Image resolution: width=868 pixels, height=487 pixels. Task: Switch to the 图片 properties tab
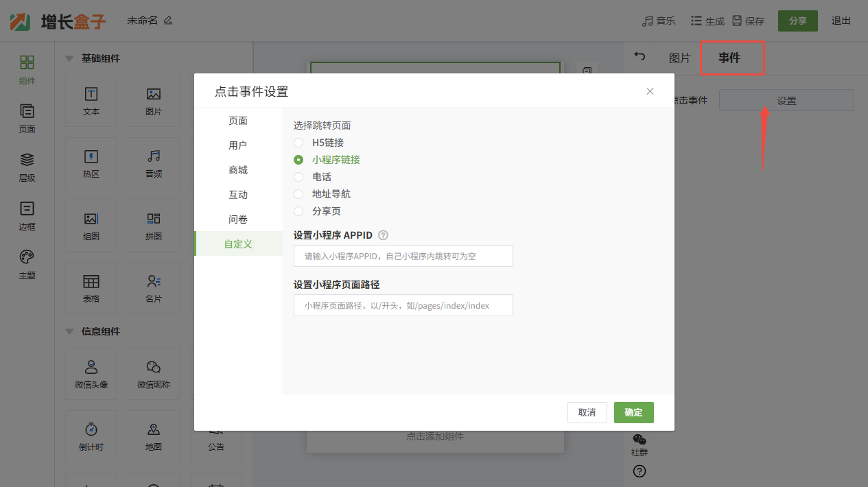(x=679, y=58)
